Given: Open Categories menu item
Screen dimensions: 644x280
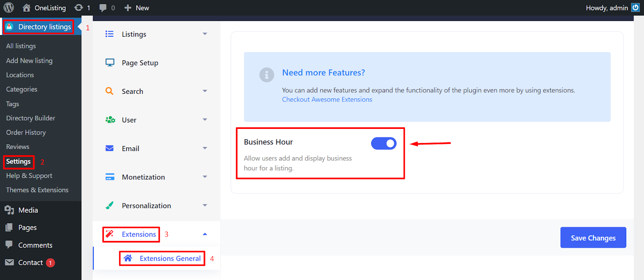Looking at the screenshot, I should (22, 89).
